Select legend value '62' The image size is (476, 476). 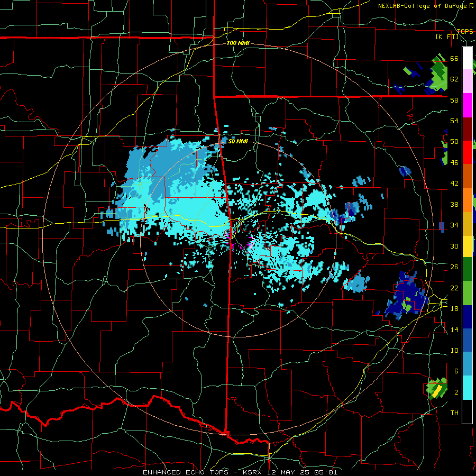click(x=454, y=79)
